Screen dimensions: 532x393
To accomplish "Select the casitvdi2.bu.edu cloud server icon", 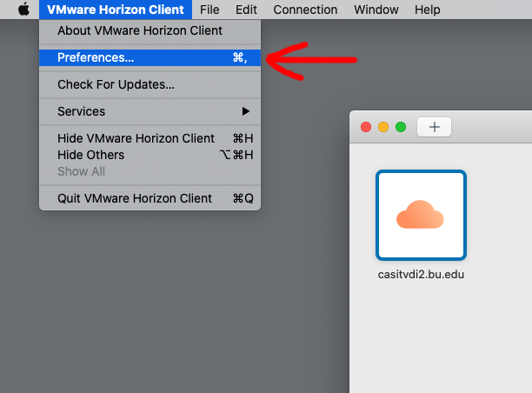I will 421,215.
